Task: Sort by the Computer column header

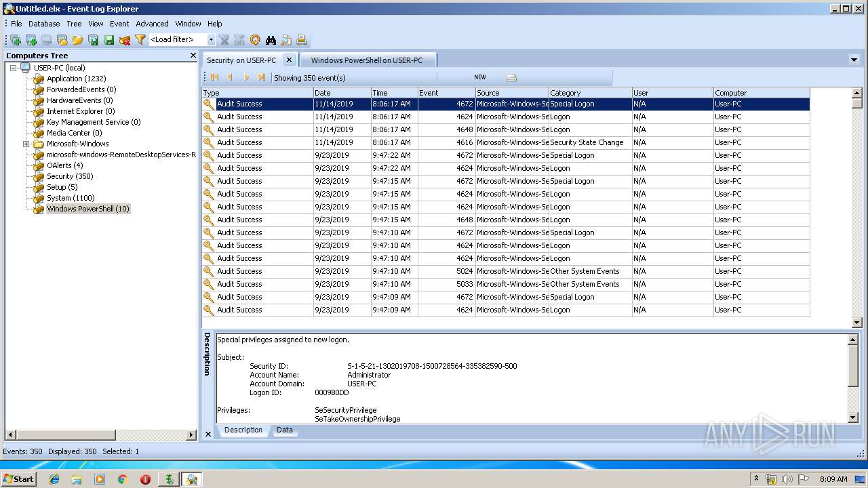Action: [762, 93]
